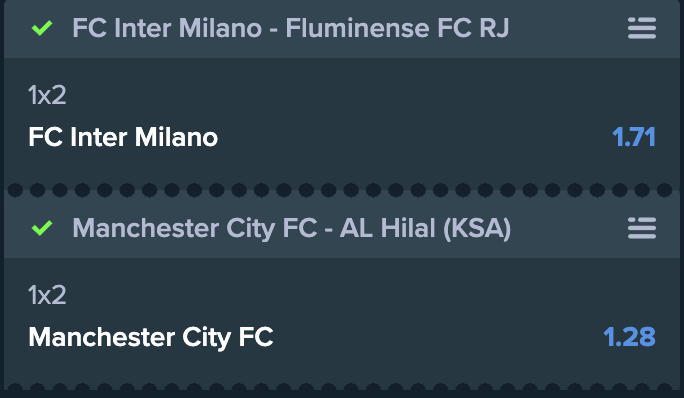Click the green checkmark beside Inter Milano match

[42, 28]
